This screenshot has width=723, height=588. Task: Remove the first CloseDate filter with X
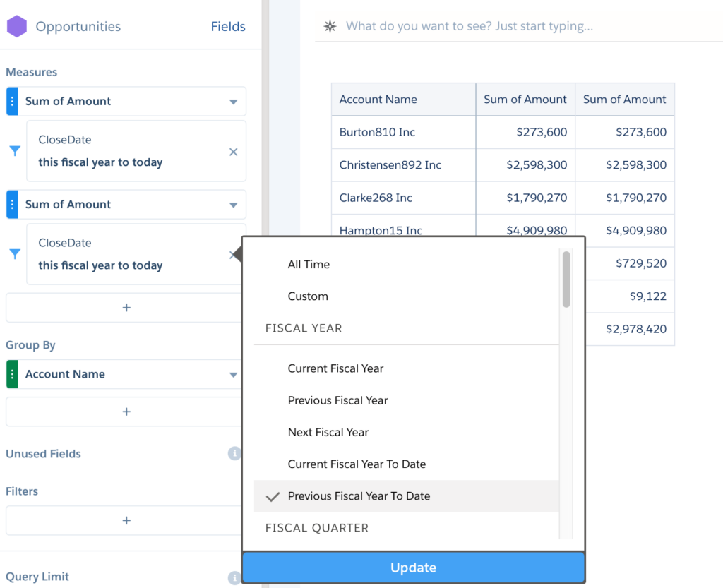coord(234,152)
